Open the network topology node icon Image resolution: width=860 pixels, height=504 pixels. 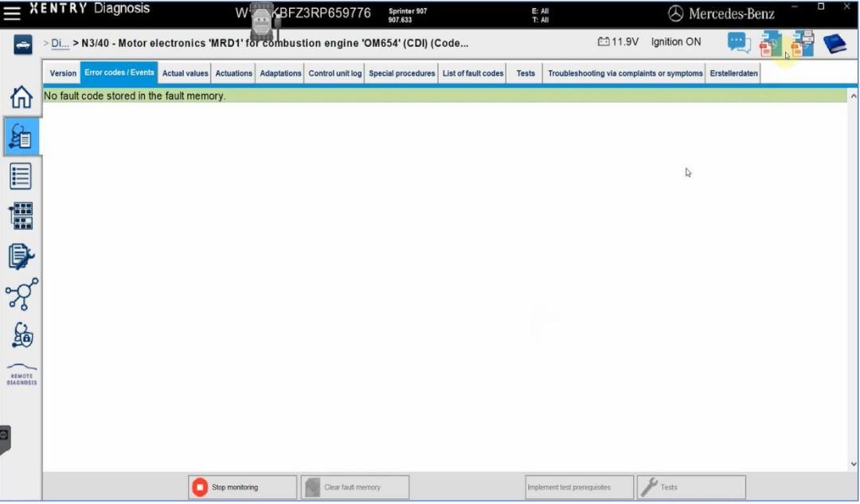[21, 295]
